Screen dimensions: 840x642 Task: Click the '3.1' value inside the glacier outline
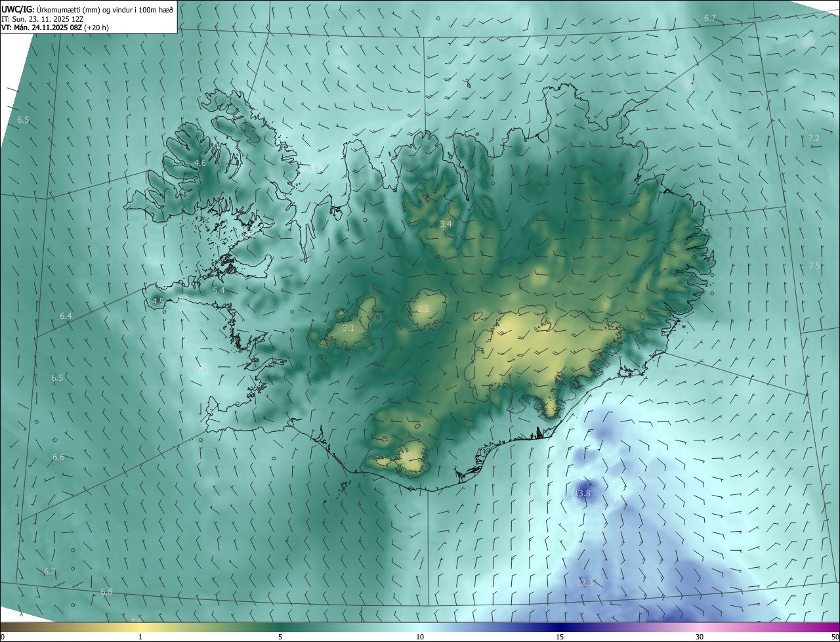coord(348,328)
